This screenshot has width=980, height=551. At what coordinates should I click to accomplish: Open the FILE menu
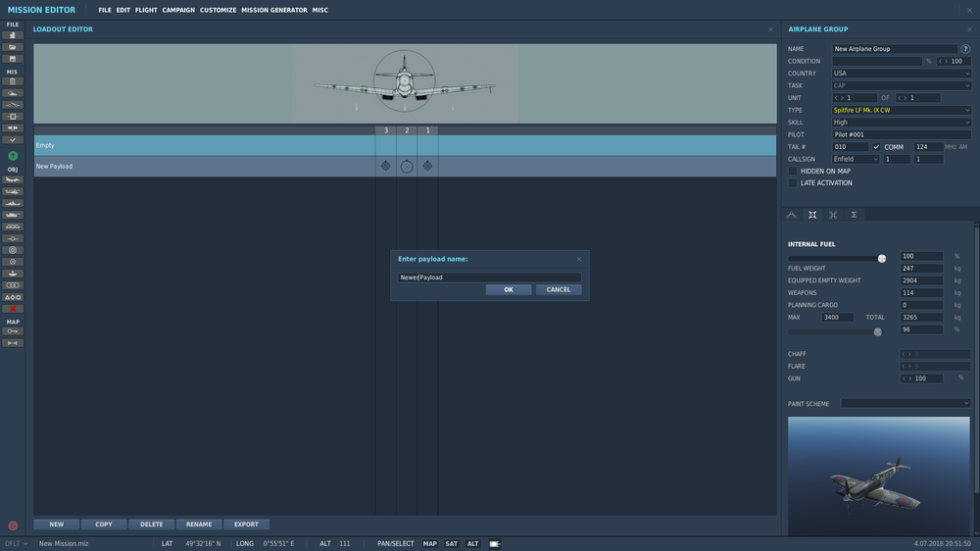(x=105, y=10)
